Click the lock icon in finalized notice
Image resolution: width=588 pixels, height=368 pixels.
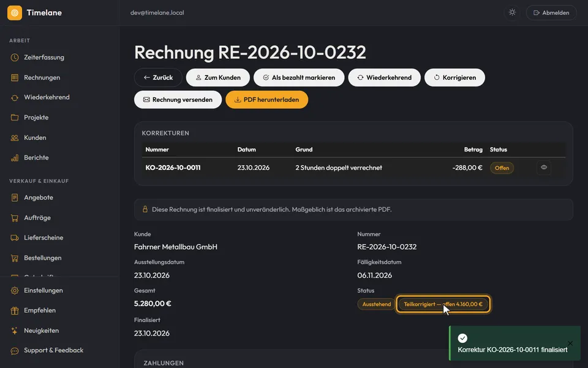coord(145,209)
